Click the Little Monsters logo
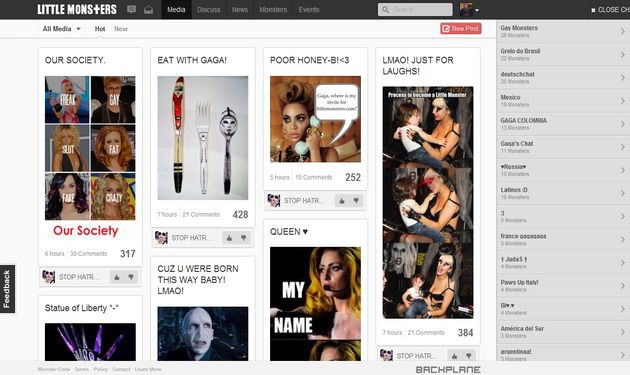Screen dimensions: 630x375 (x=77, y=9)
